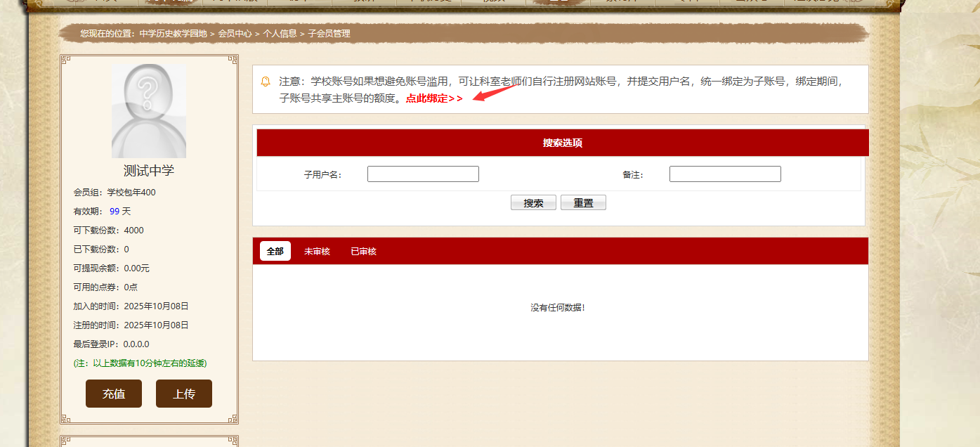Image resolution: width=980 pixels, height=447 pixels.
Task: Click the question-mark avatar placeholder image
Action: [x=149, y=111]
